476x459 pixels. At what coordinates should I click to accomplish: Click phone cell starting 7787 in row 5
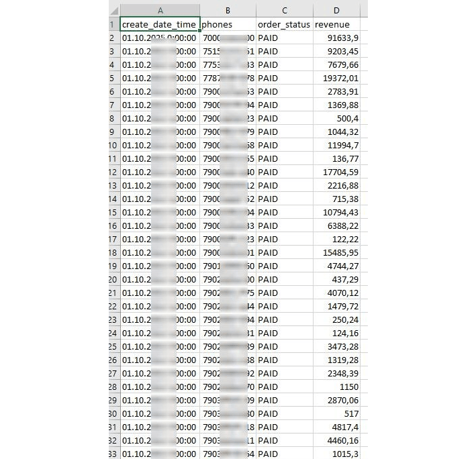(x=228, y=79)
